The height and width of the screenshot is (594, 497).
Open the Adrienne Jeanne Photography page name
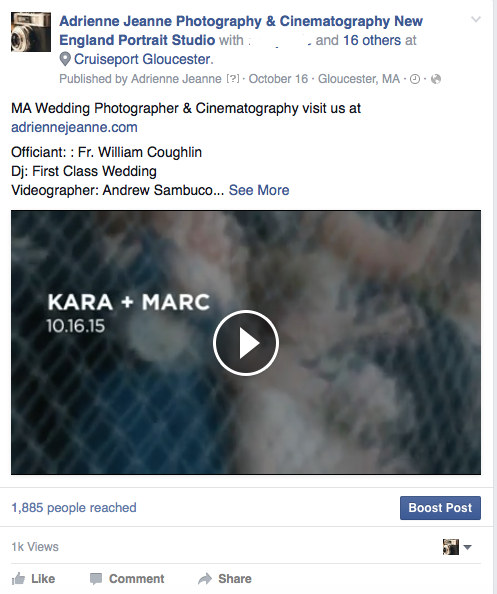pos(241,31)
